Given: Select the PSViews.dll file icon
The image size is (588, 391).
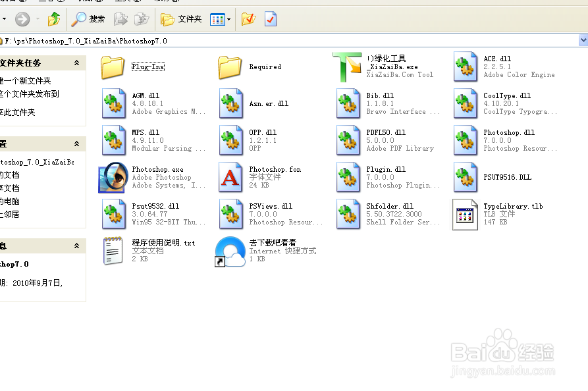Looking at the screenshot, I should [231, 214].
